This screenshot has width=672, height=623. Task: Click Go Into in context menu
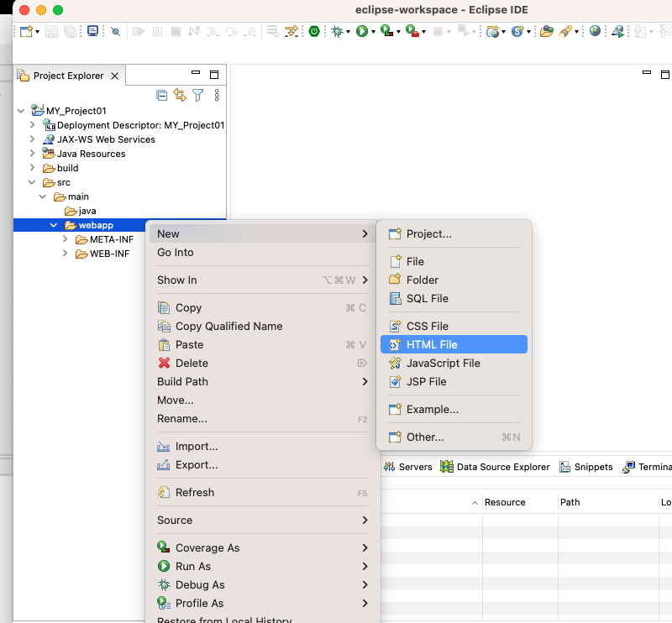point(263,253)
